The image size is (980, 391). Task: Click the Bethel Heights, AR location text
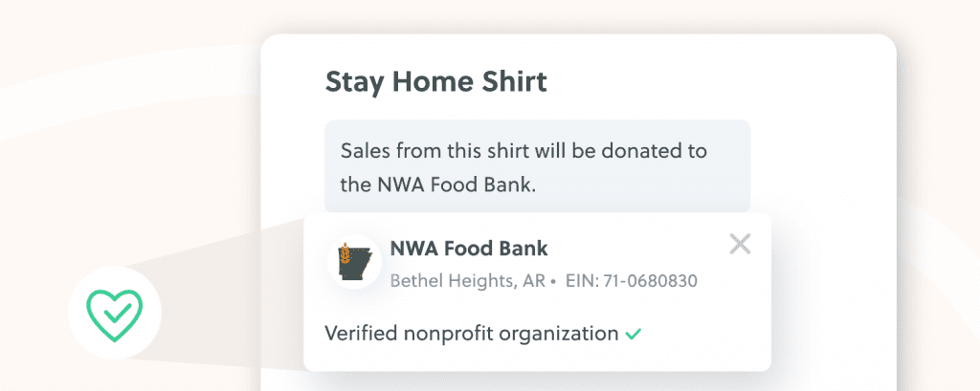coord(468,281)
